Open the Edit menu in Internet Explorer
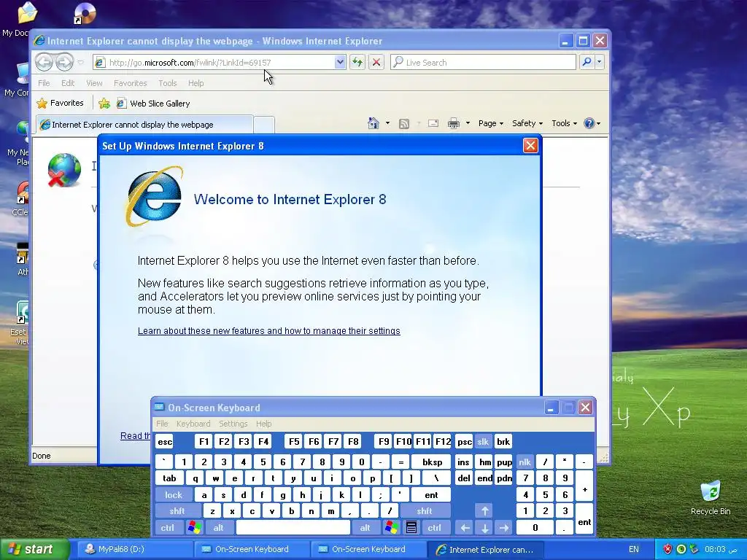The image size is (747, 560). 68,83
